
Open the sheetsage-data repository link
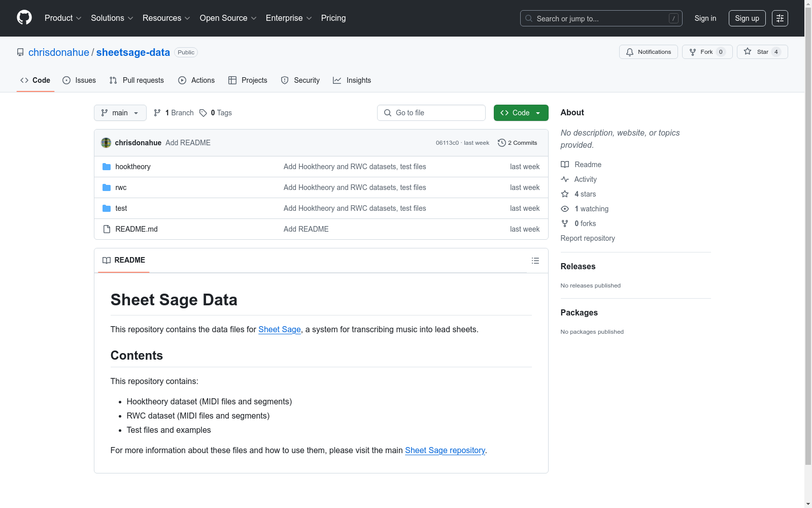[x=133, y=52]
